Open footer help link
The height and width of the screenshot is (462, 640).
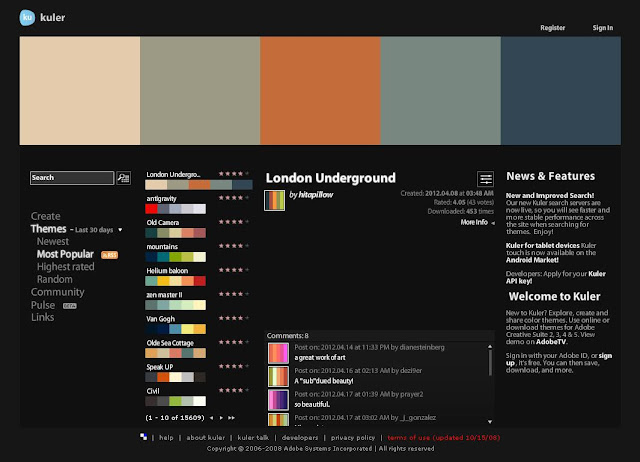click(166, 438)
